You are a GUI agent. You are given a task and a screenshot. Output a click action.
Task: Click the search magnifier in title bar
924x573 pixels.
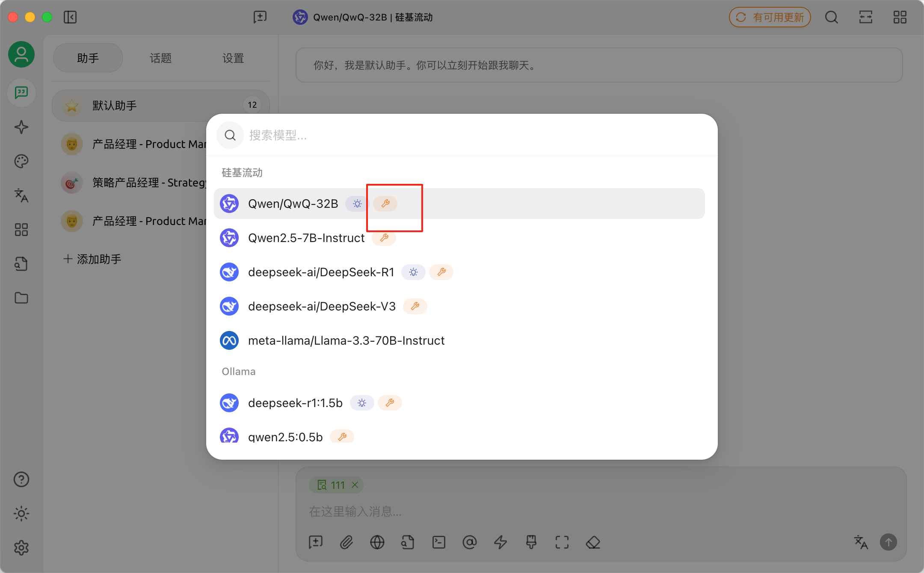tap(832, 17)
